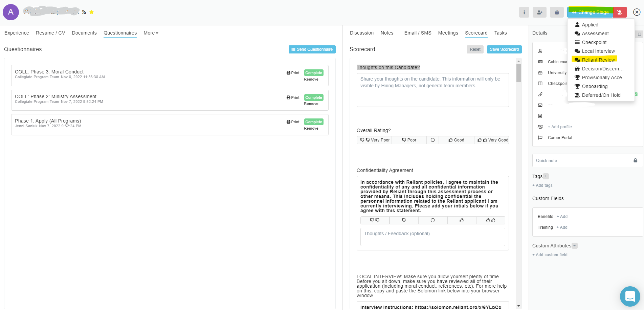Open the Change Stage dropdown
The height and width of the screenshot is (310, 644).
tap(590, 12)
